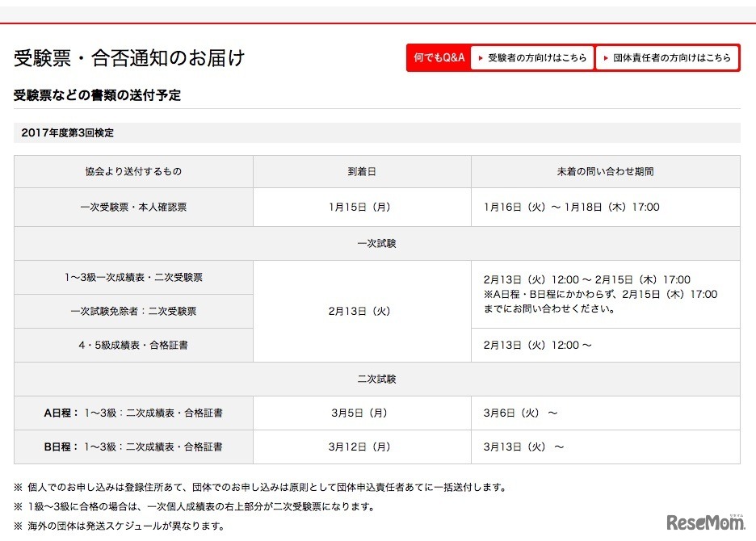Click the red arrow icon beside 受験者の方向けはこちら
Viewport: 756px width, 541px height.
(x=480, y=57)
